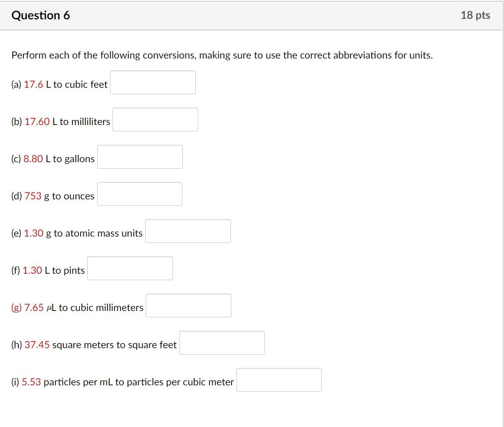
Task: Click the answer field for 753 g to ounces
Action: (x=139, y=193)
